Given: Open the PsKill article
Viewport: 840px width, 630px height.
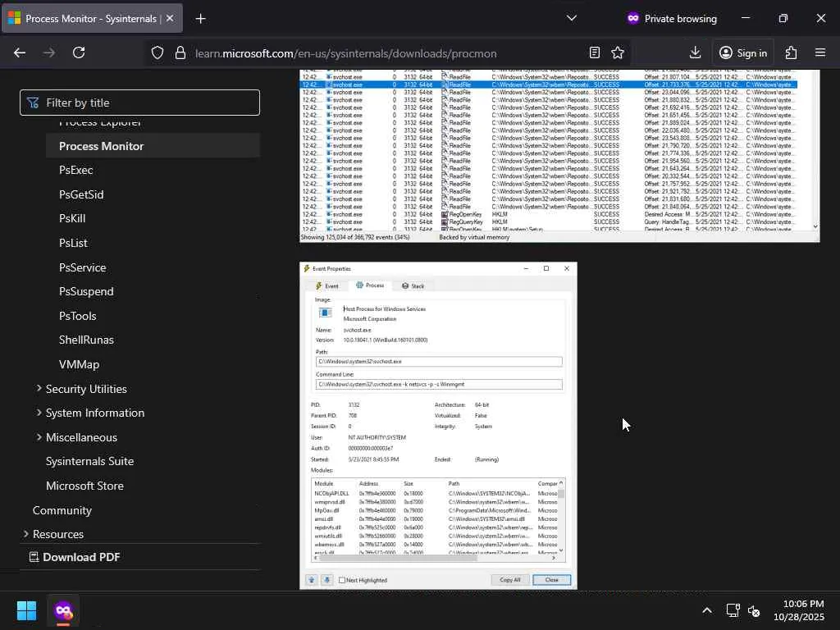Looking at the screenshot, I should click(72, 218).
